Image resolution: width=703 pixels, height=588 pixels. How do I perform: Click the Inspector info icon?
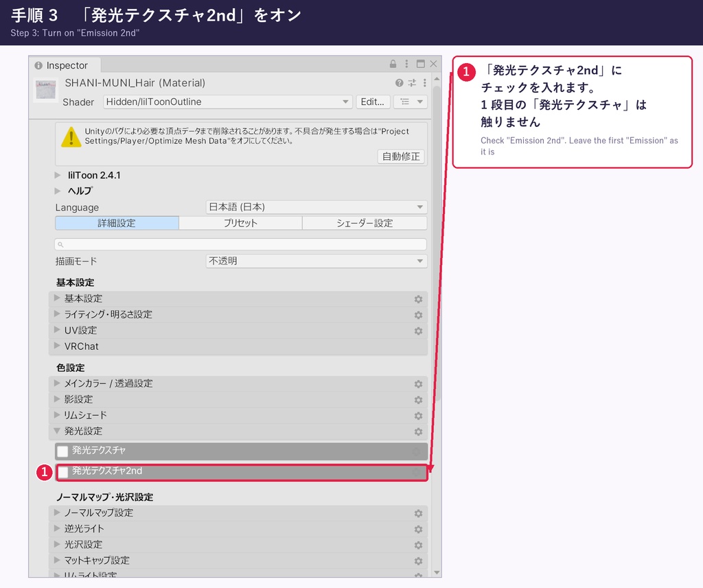click(38, 65)
